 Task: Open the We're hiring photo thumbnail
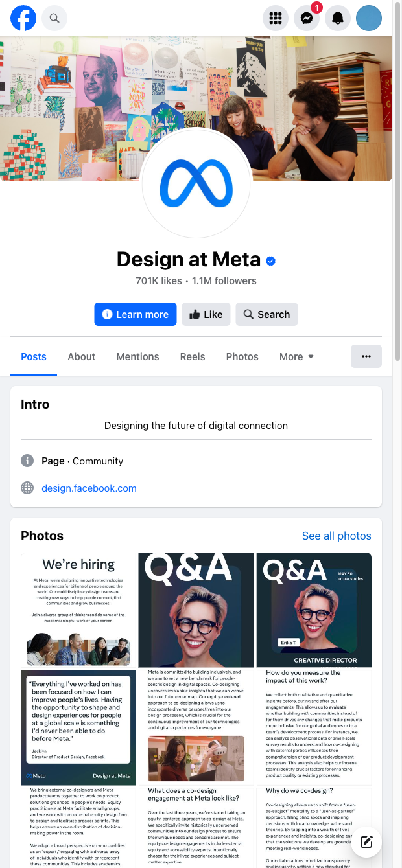(x=78, y=609)
